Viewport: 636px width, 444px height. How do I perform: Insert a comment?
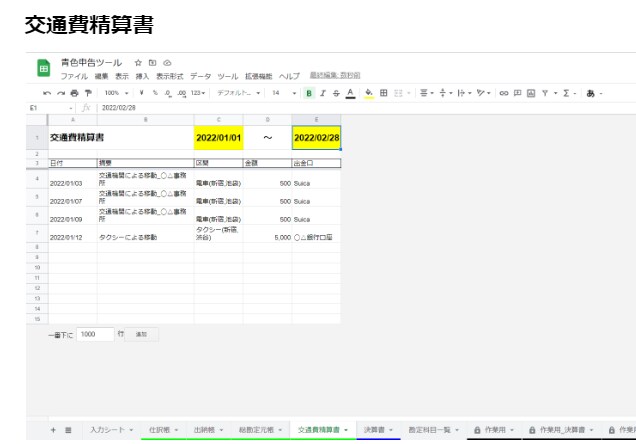[x=517, y=93]
